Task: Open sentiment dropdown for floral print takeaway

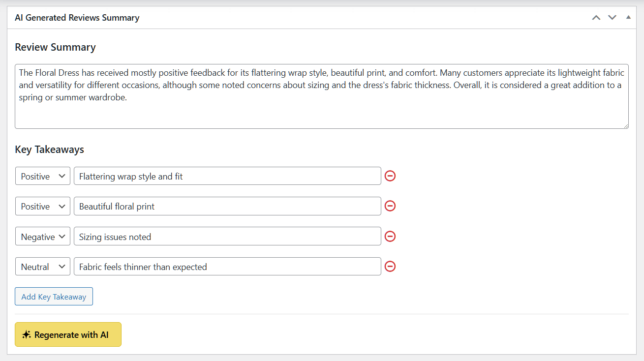Action: [x=43, y=206]
